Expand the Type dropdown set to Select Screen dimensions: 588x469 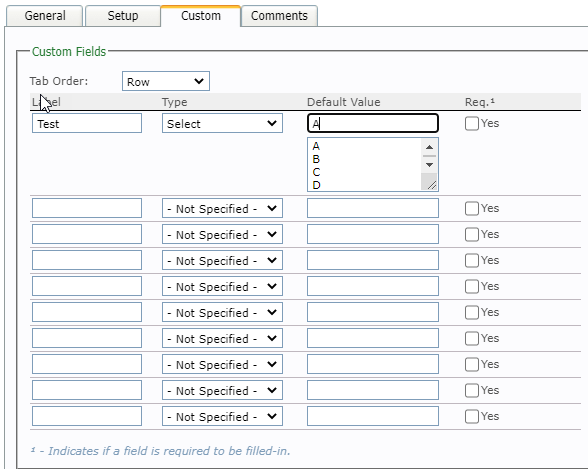[x=222, y=123]
